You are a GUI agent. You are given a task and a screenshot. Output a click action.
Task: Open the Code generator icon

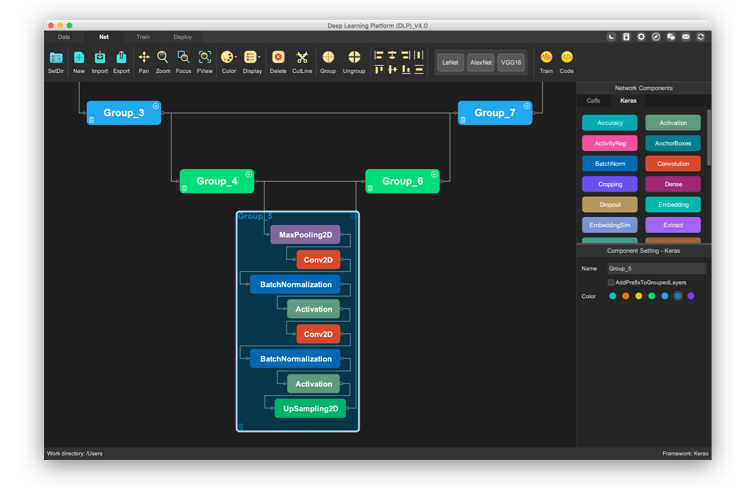(567, 58)
